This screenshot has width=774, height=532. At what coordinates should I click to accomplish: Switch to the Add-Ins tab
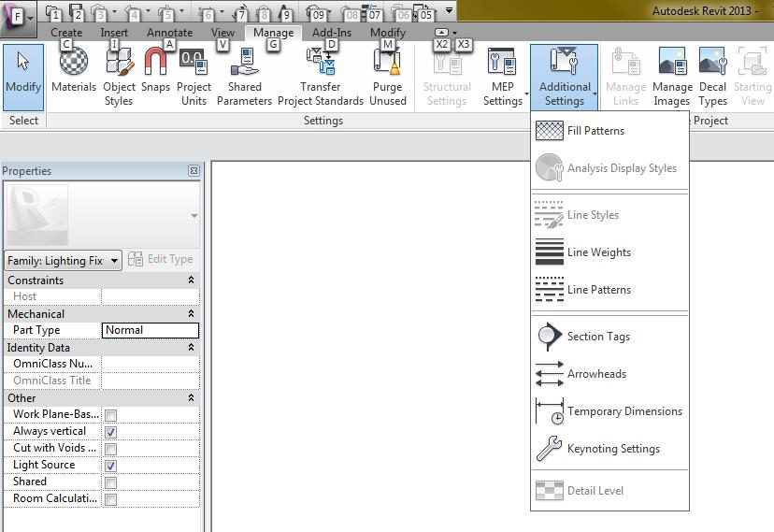(332, 33)
